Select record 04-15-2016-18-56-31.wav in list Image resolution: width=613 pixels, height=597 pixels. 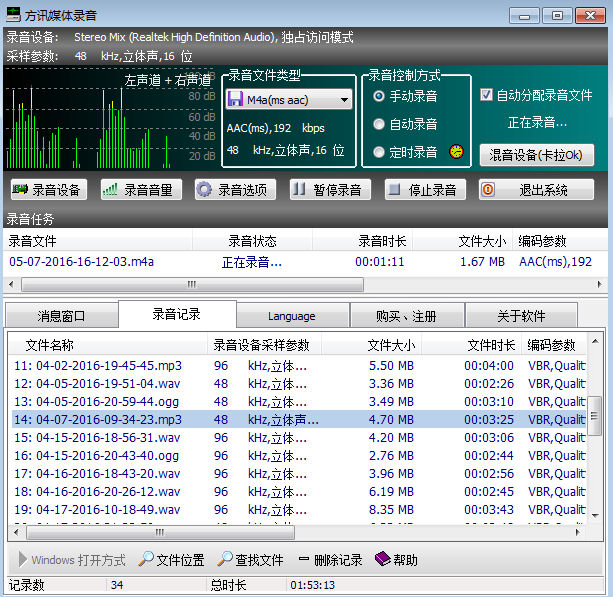[x=97, y=437]
